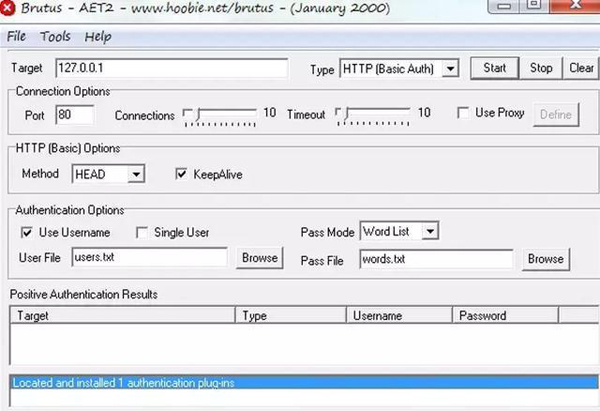Minimize the Brutus window
This screenshot has width=600, height=411.
505,5
